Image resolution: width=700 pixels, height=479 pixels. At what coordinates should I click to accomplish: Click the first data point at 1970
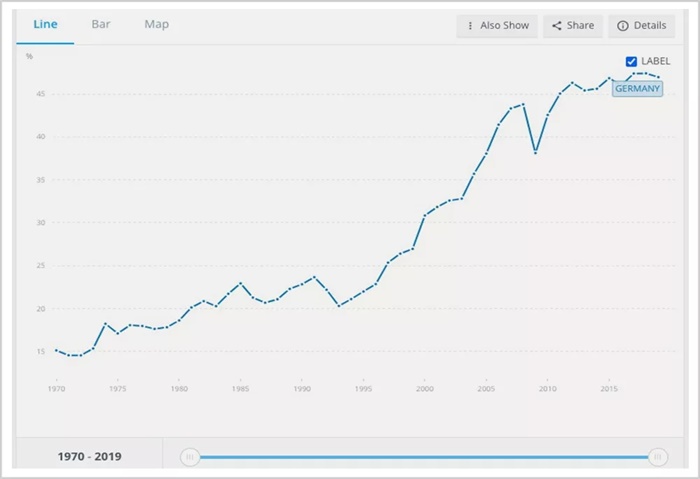tap(56, 351)
